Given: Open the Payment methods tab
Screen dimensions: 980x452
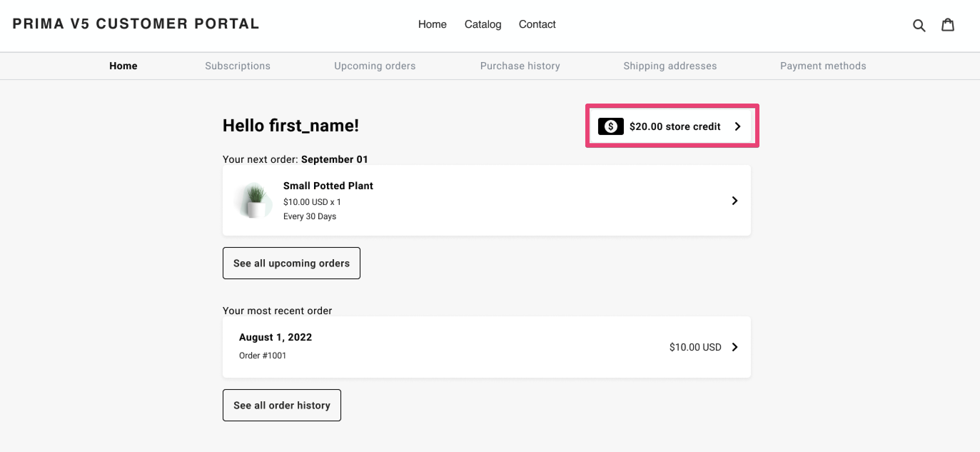Looking at the screenshot, I should click(823, 66).
